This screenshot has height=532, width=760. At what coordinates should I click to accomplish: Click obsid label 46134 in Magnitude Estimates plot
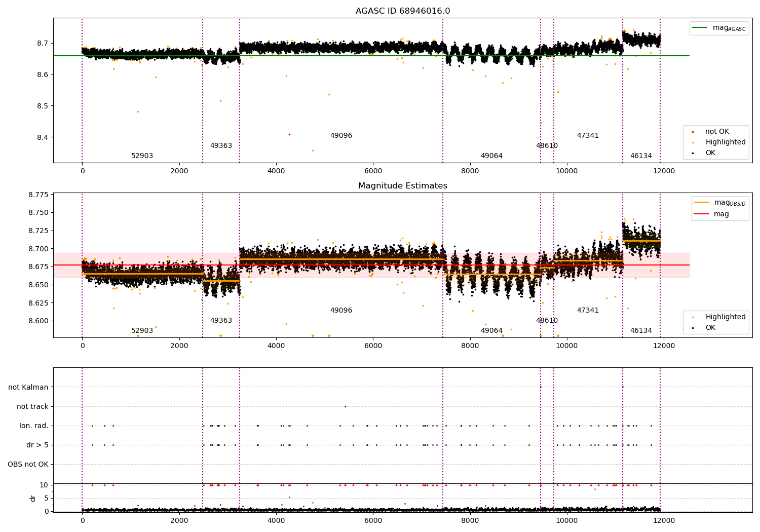click(x=641, y=331)
